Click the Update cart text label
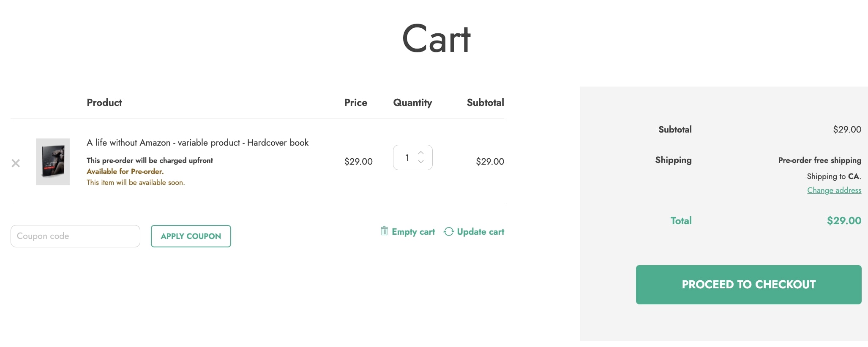This screenshot has height=347, width=868. pyautogui.click(x=480, y=232)
